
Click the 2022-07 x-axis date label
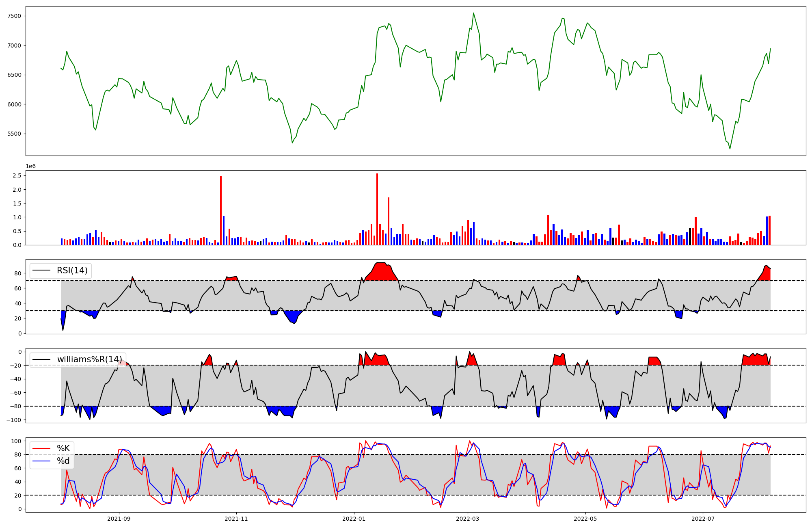point(703,519)
